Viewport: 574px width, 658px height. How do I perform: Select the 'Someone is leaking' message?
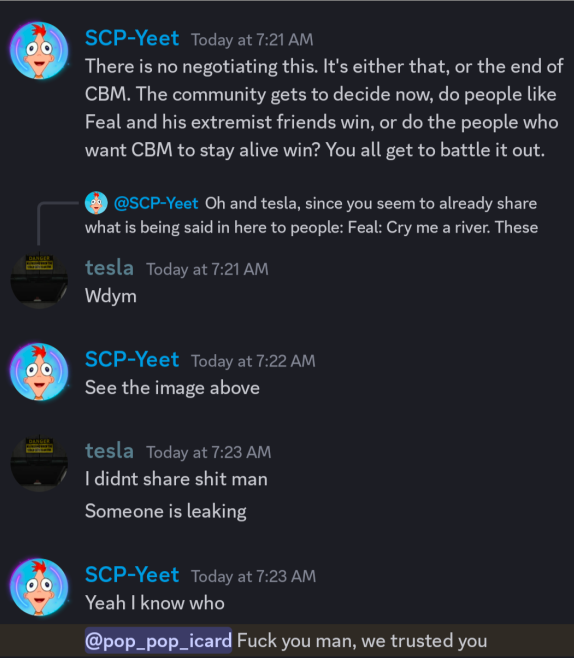pos(166,511)
